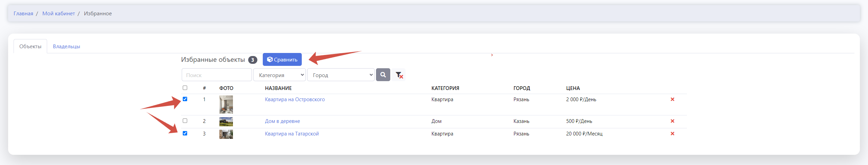Click the magnifier search button
The height and width of the screenshot is (165, 868).
pos(383,75)
